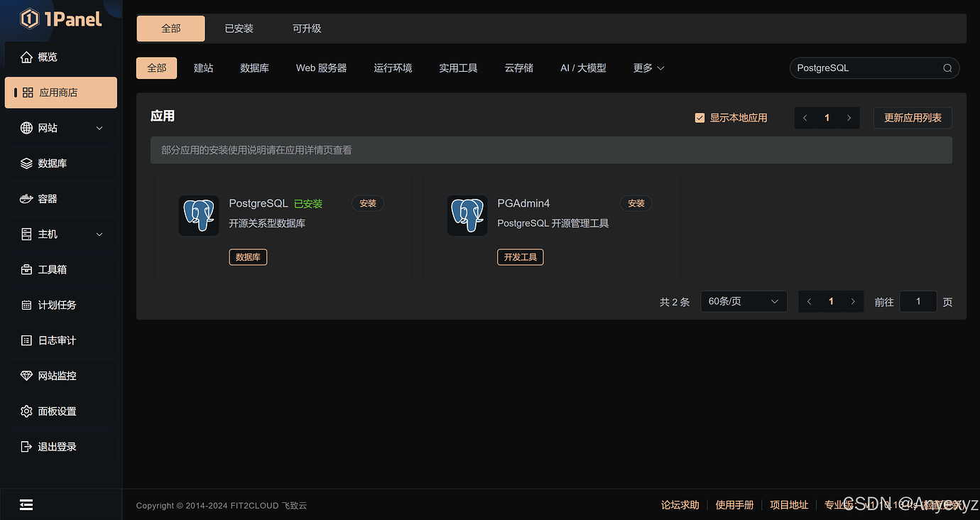This screenshot has height=520, width=980.
Task: Click the PostgreSQL elephant app icon
Action: pos(199,216)
